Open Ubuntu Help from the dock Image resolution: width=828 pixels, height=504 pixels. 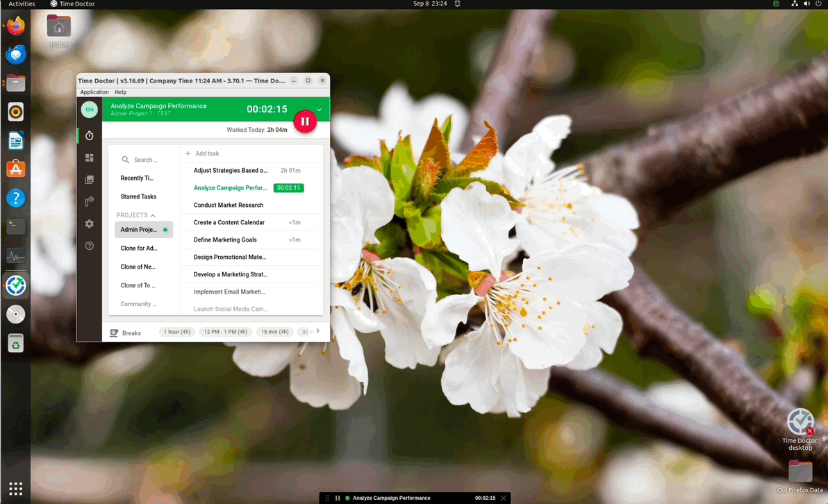16,199
